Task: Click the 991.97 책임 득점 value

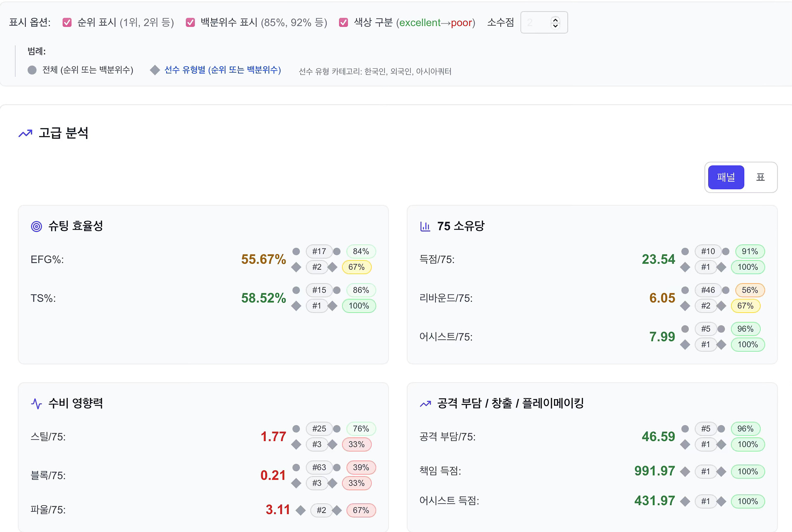Action: [x=654, y=471]
